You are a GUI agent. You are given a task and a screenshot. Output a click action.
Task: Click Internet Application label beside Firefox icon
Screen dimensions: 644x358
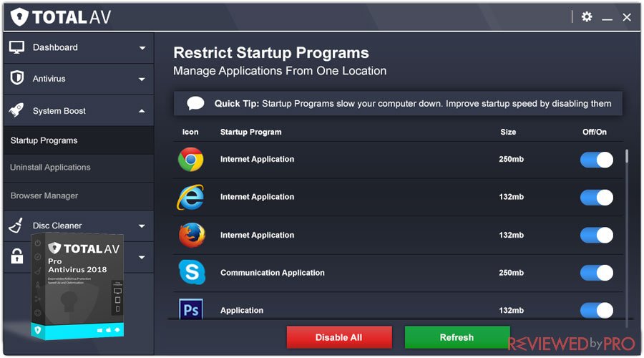(257, 235)
